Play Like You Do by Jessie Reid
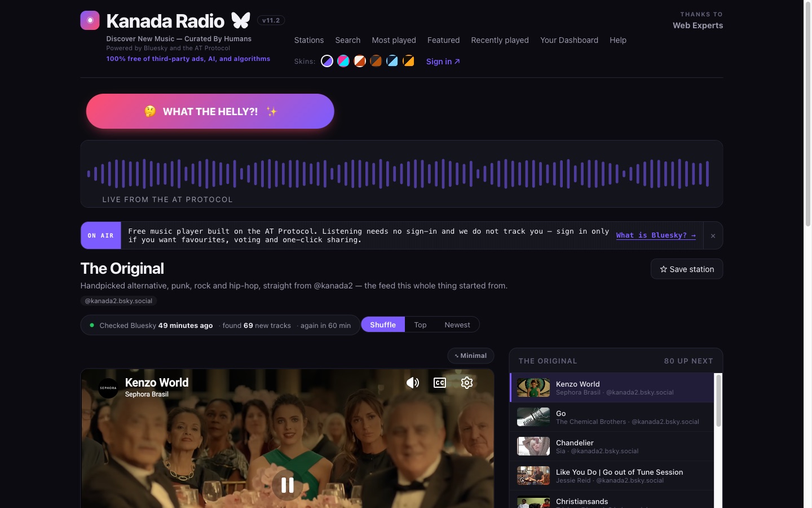The height and width of the screenshot is (508, 812). click(612, 476)
